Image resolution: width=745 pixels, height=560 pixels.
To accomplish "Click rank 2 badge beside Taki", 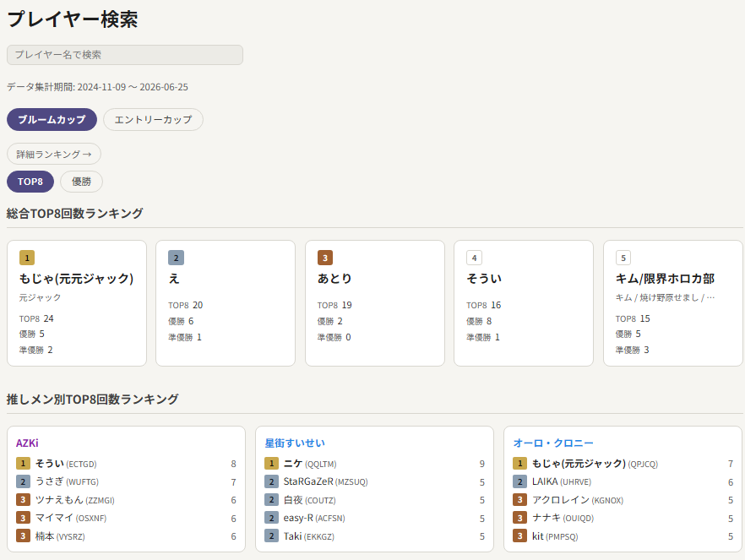I will 271,536.
